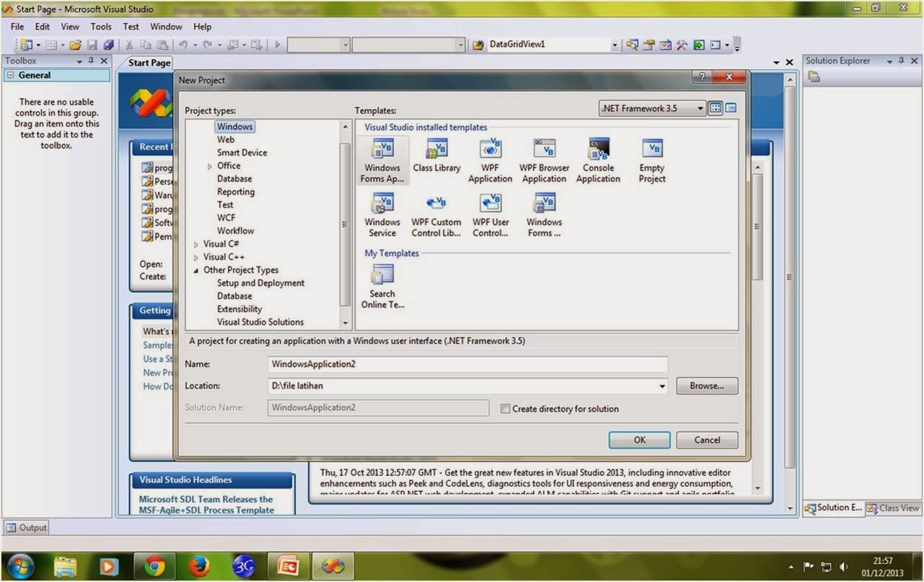
Task: Click OK to create the project
Action: (x=639, y=440)
